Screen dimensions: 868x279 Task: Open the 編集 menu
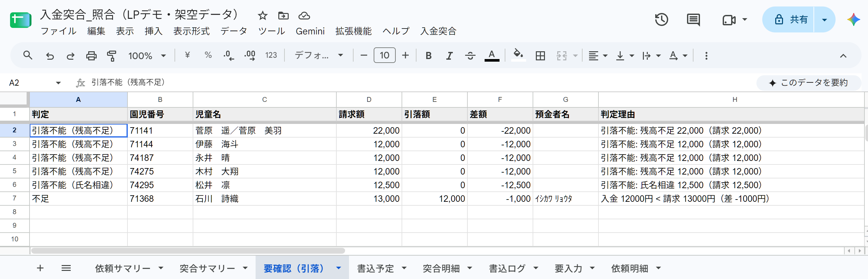pos(96,31)
